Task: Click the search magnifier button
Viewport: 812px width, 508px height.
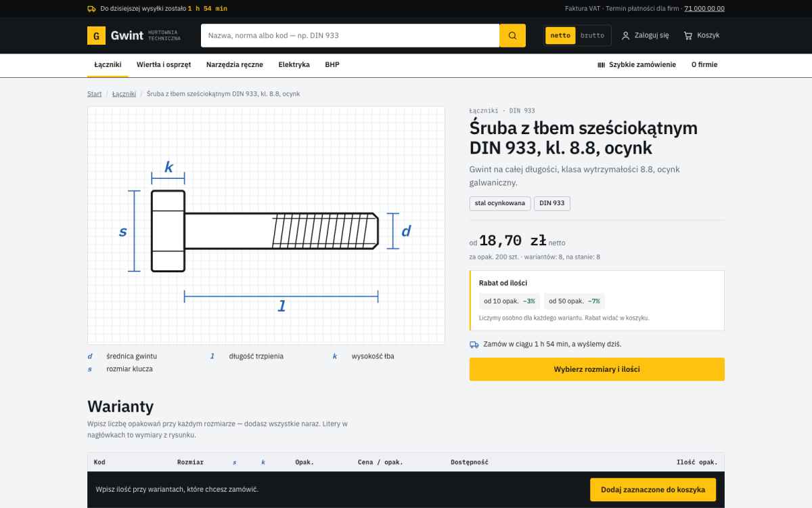Action: point(512,35)
